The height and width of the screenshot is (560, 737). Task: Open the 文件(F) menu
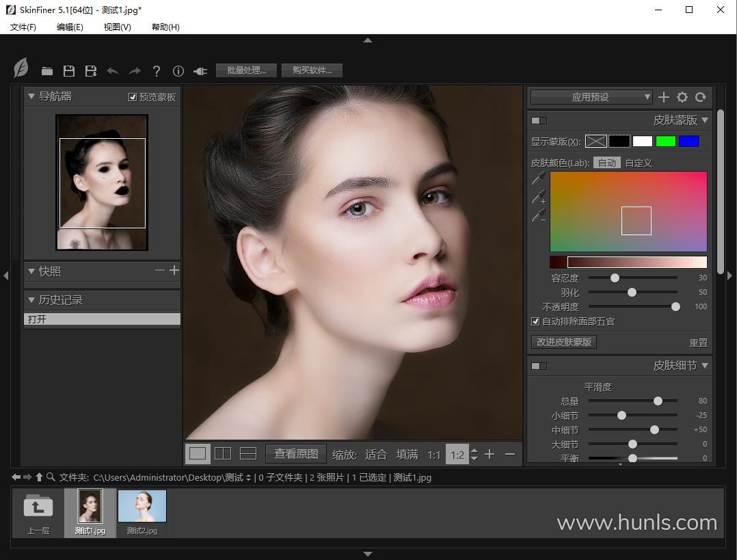click(23, 27)
